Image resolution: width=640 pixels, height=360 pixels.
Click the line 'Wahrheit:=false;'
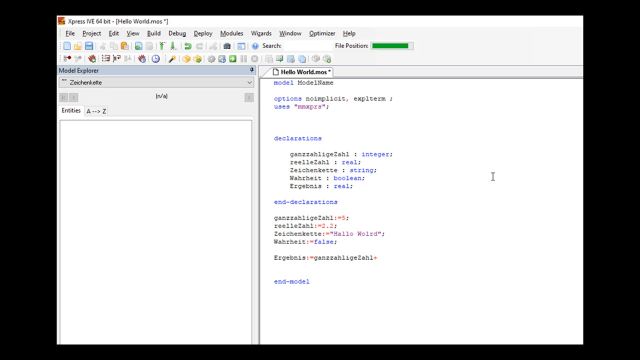click(305, 242)
